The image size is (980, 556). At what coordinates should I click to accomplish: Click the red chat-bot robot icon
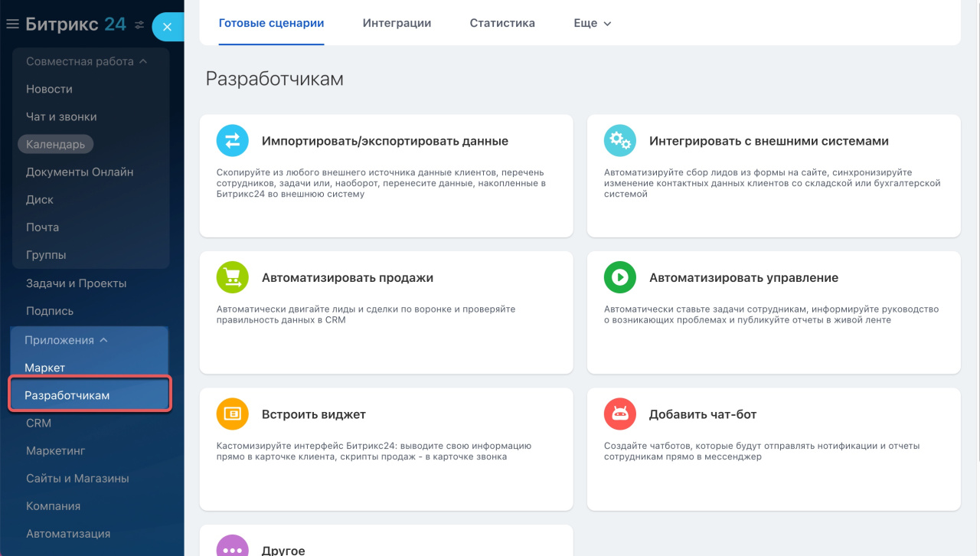pyautogui.click(x=620, y=414)
